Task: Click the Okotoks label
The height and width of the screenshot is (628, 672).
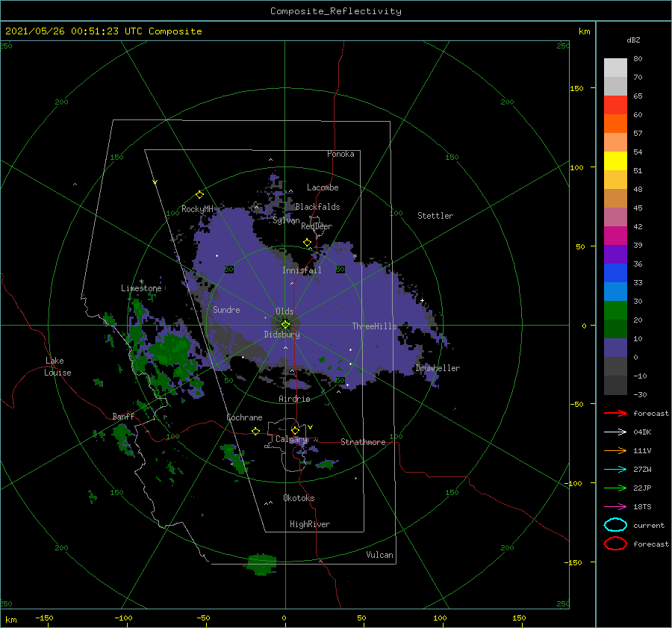Action: [x=299, y=498]
